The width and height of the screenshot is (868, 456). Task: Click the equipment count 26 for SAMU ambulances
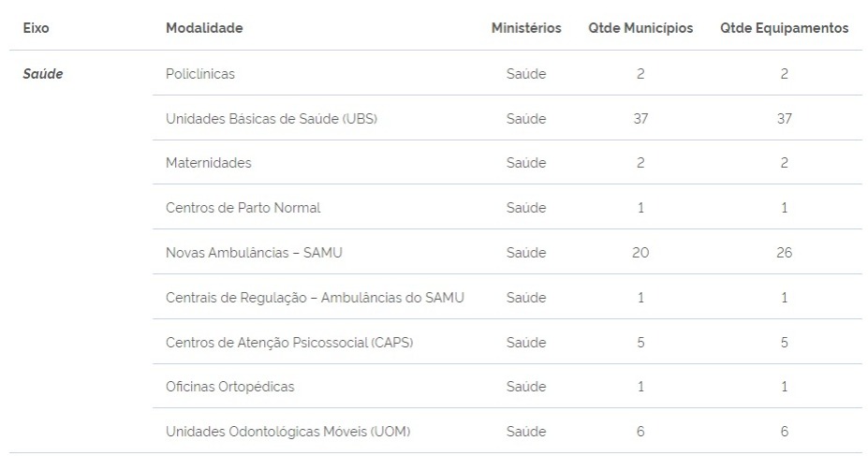point(784,253)
